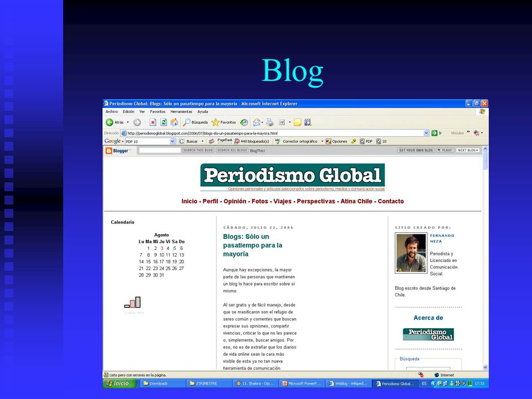Image resolution: width=532 pixels, height=399 pixels.
Task: Go back with the Atrás button
Action: [x=114, y=122]
